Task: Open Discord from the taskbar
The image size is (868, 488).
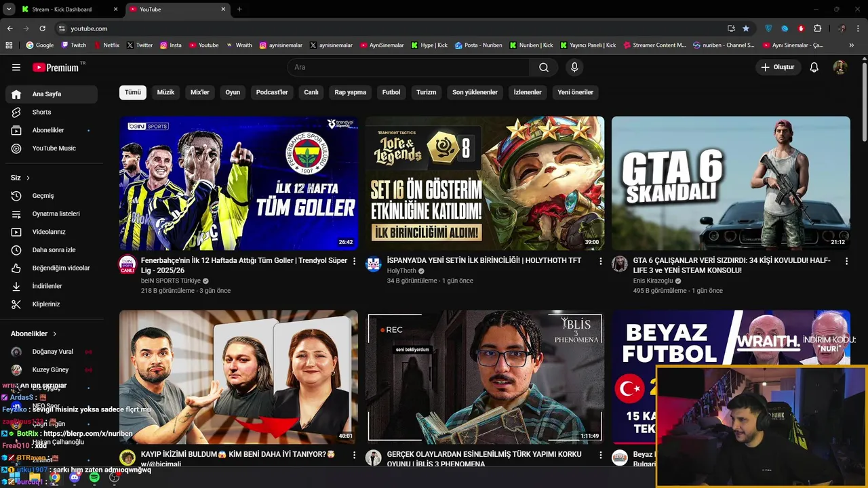Action: click(75, 478)
